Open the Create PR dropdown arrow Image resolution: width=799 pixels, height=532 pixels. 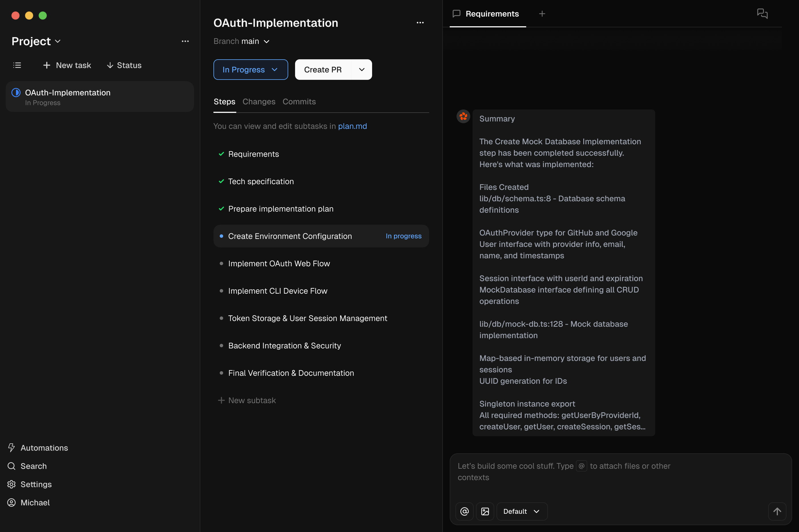click(x=362, y=70)
